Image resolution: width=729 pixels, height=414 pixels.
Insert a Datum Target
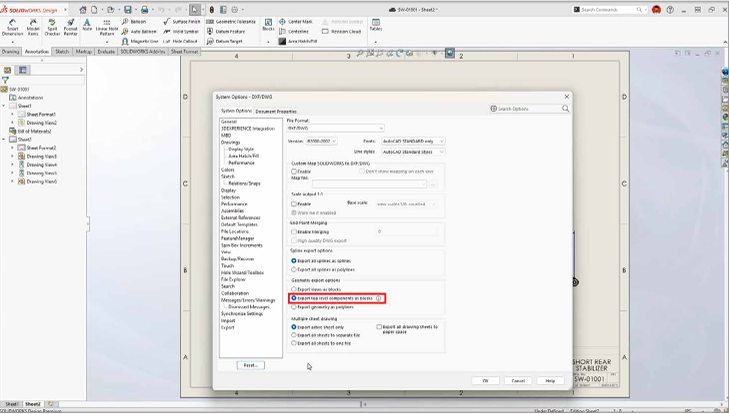[x=225, y=41]
